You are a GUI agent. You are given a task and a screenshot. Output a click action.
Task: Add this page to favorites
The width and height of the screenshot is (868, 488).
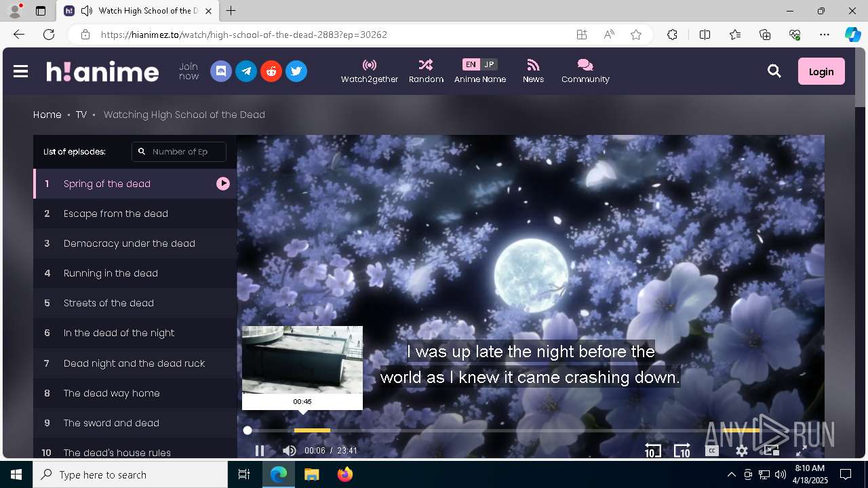[x=636, y=35]
